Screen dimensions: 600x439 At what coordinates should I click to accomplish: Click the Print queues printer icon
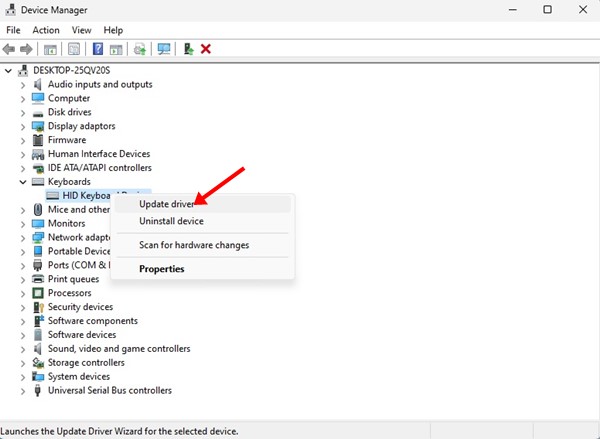point(38,279)
